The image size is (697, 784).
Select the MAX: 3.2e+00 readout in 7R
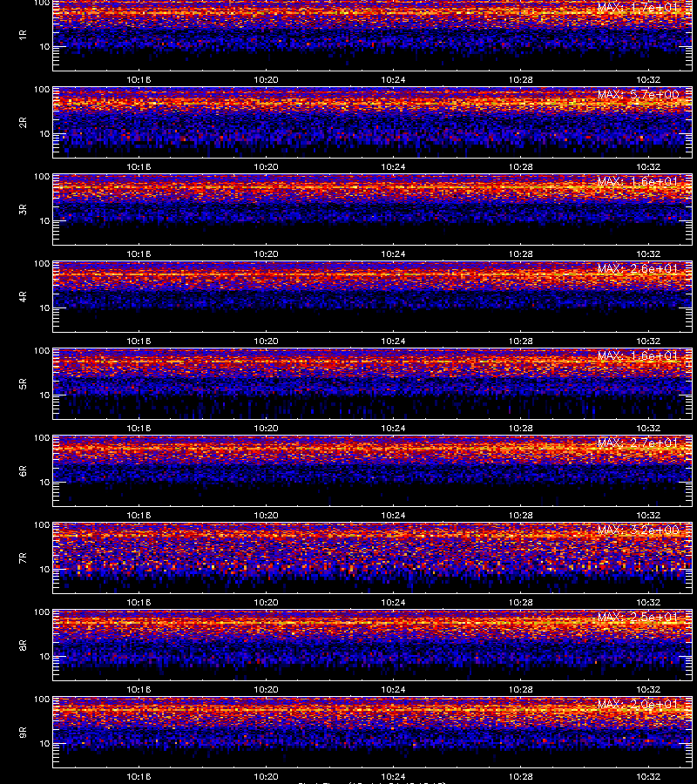pos(638,530)
